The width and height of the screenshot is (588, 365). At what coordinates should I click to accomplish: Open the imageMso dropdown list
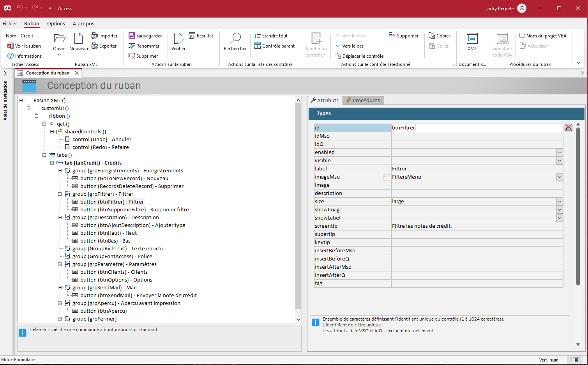click(x=560, y=177)
